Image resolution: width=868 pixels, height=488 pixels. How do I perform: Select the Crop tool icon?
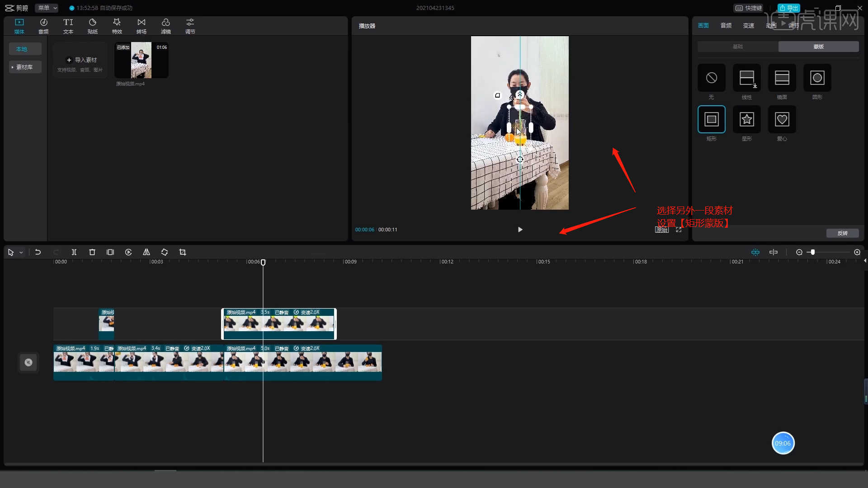click(183, 252)
